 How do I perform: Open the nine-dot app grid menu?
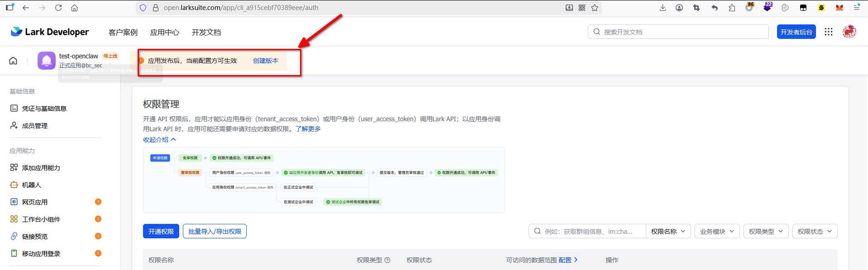(x=828, y=32)
